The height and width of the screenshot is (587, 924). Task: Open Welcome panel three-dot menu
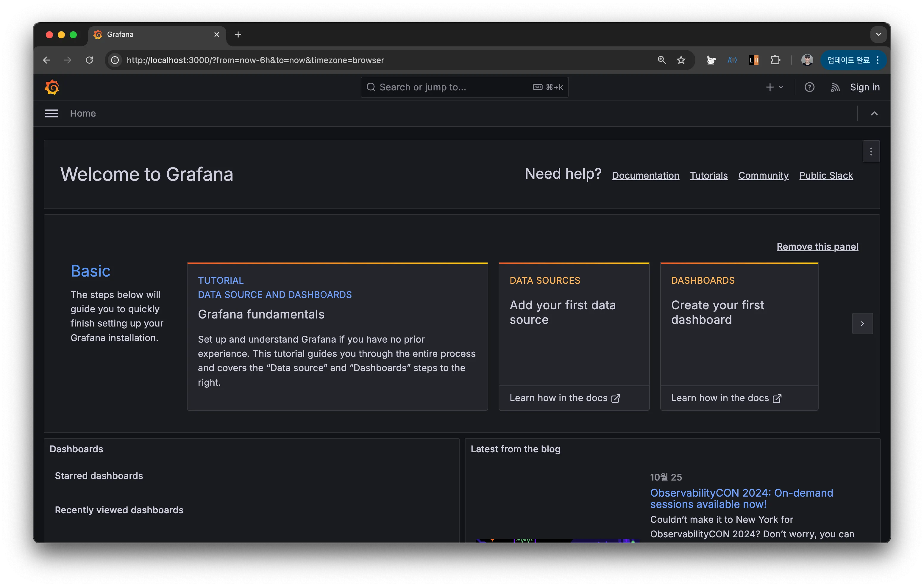tap(871, 152)
